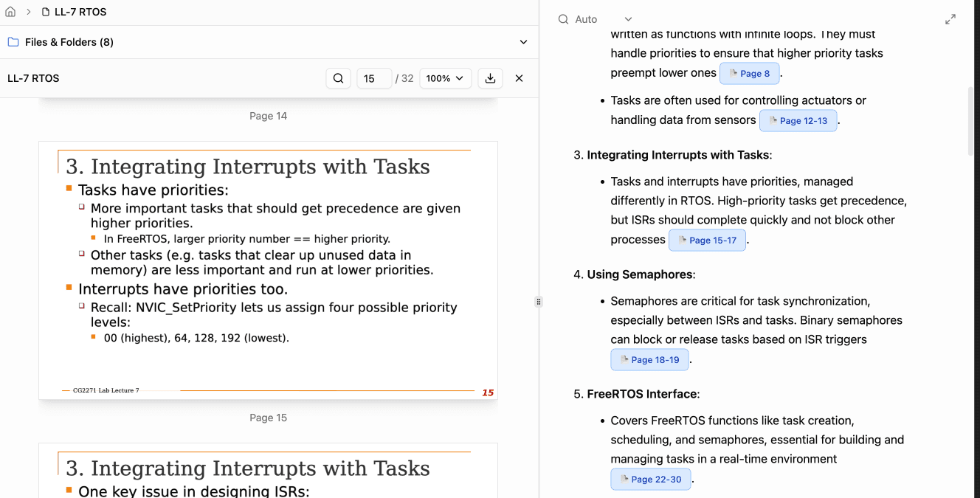The height and width of the screenshot is (498, 980).
Task: Open the LL-7 RTOS breadcrumb
Action: click(80, 12)
